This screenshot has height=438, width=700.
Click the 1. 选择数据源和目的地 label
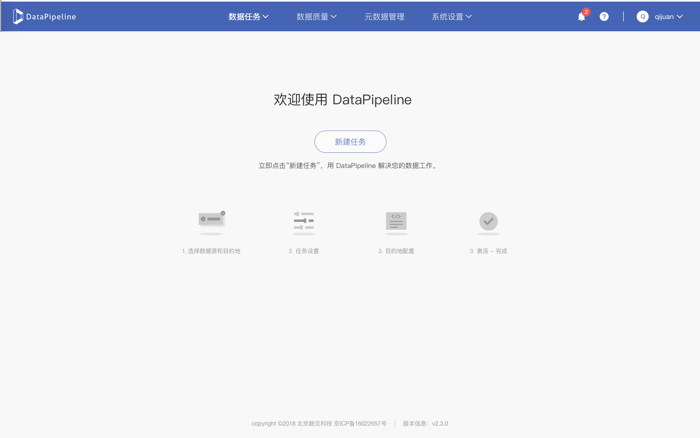coord(211,251)
